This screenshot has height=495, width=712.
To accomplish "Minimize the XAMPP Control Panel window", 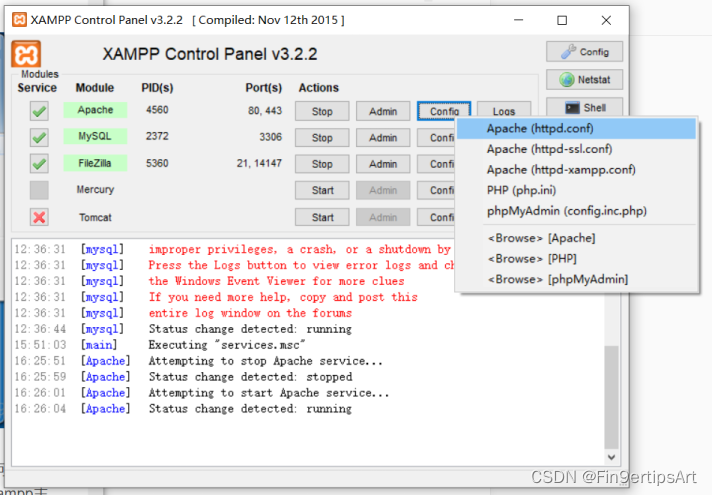I will tap(519, 20).
